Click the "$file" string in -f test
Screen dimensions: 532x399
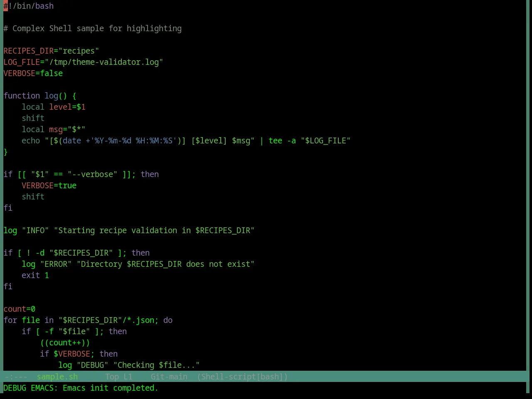pyautogui.click(x=74, y=331)
